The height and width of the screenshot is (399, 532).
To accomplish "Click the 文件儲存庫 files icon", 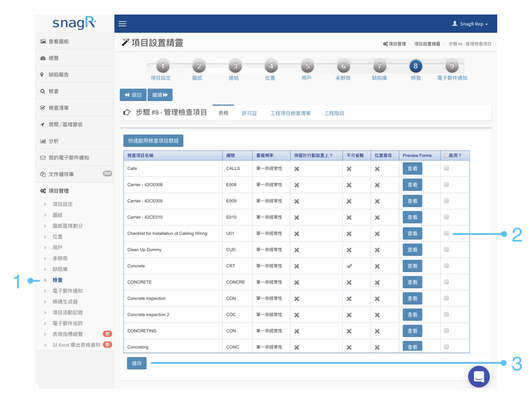I will (43, 174).
